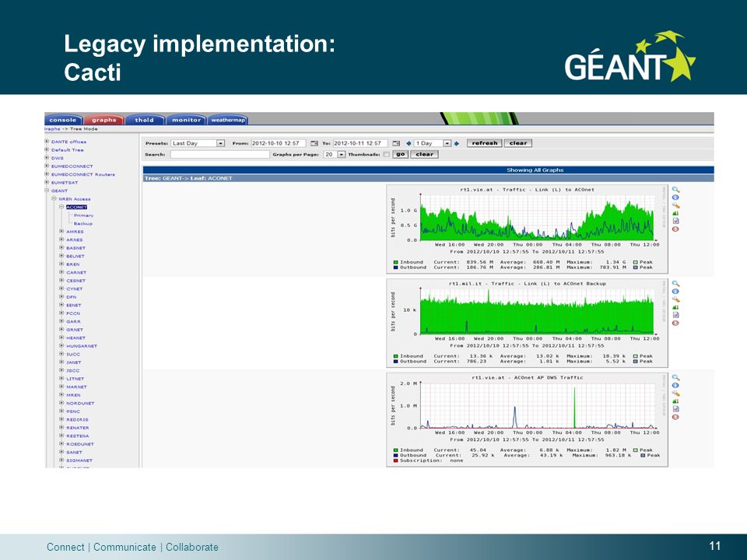This screenshot has width=747, height=560.
Task: Select the HUNGARNET tree item
Action: 82,345
